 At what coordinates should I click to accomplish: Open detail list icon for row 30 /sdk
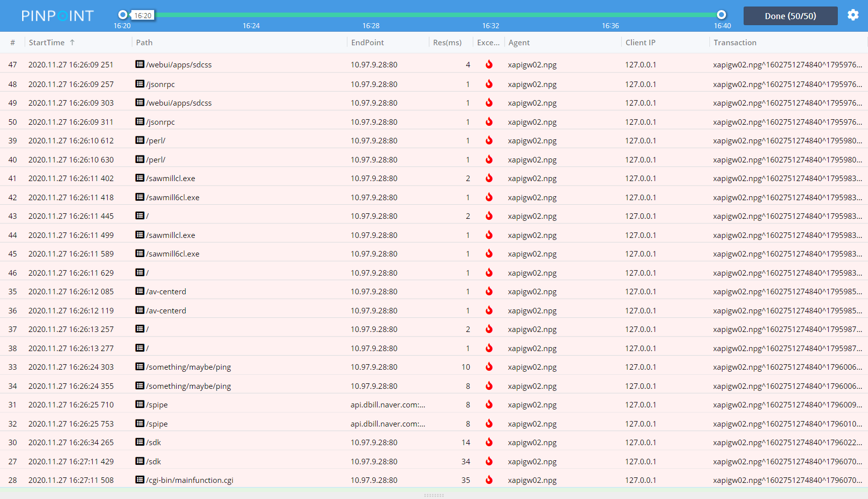(x=140, y=442)
